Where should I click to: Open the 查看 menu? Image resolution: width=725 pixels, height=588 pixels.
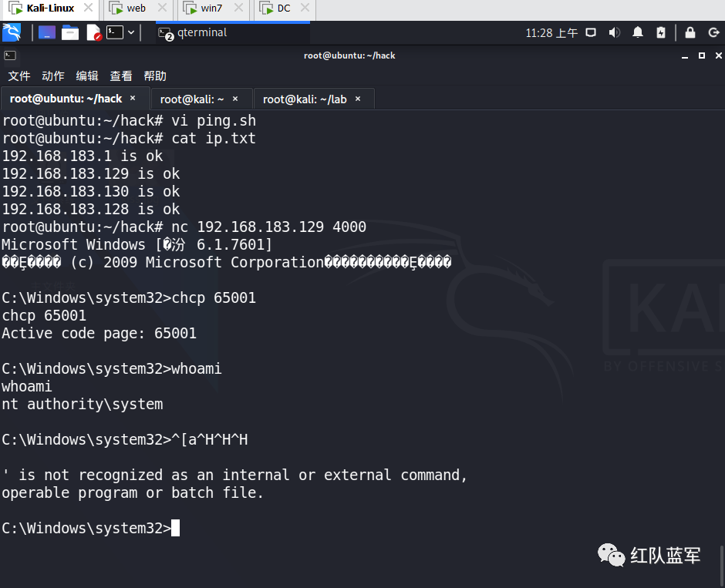(x=121, y=76)
